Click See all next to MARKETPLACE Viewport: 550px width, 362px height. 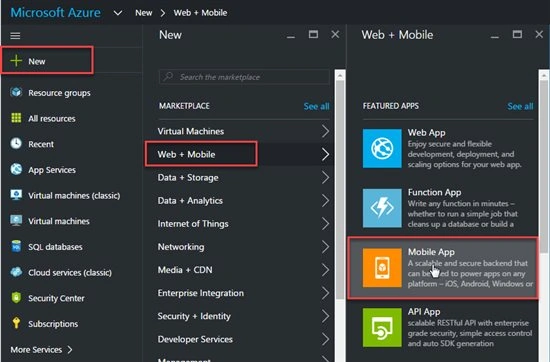tap(316, 106)
